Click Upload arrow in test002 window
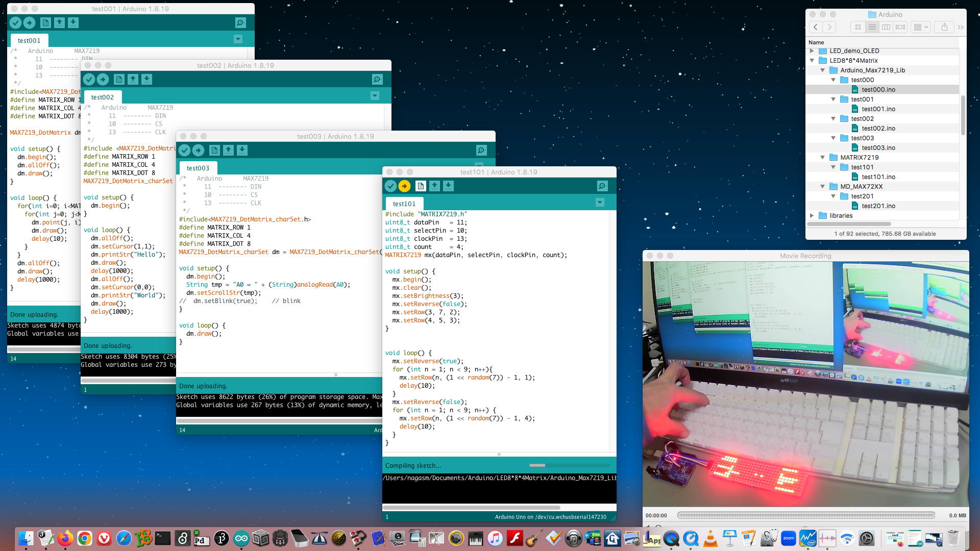 pyautogui.click(x=103, y=80)
